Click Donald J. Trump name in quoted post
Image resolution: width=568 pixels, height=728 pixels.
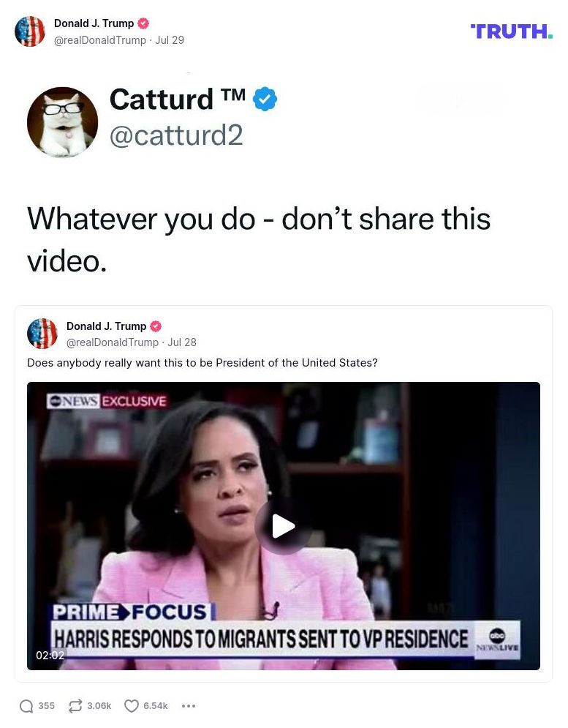click(106, 326)
